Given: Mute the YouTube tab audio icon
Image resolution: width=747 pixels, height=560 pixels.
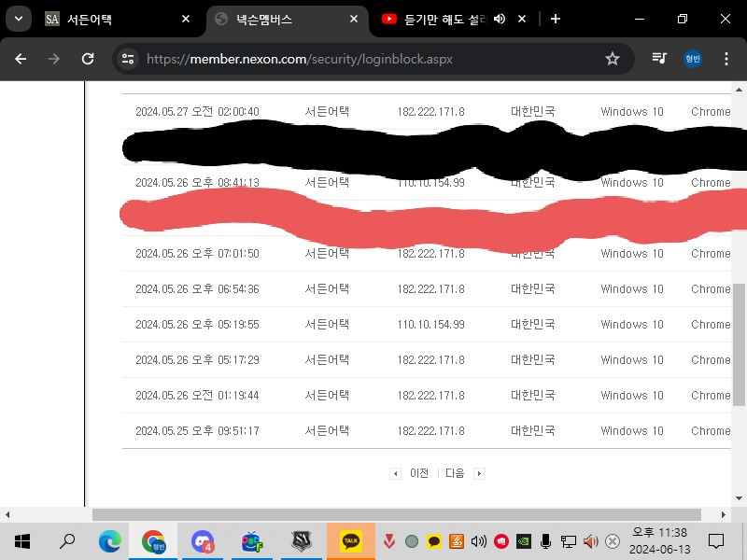Looking at the screenshot, I should [x=500, y=19].
